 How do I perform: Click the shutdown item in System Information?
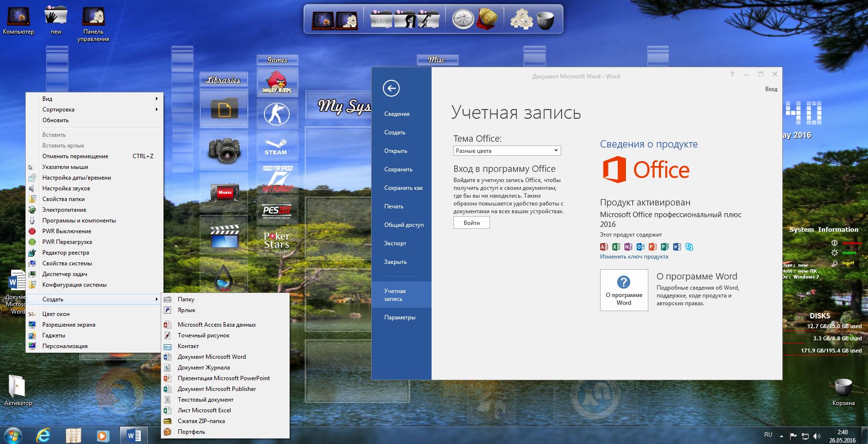pos(852,243)
